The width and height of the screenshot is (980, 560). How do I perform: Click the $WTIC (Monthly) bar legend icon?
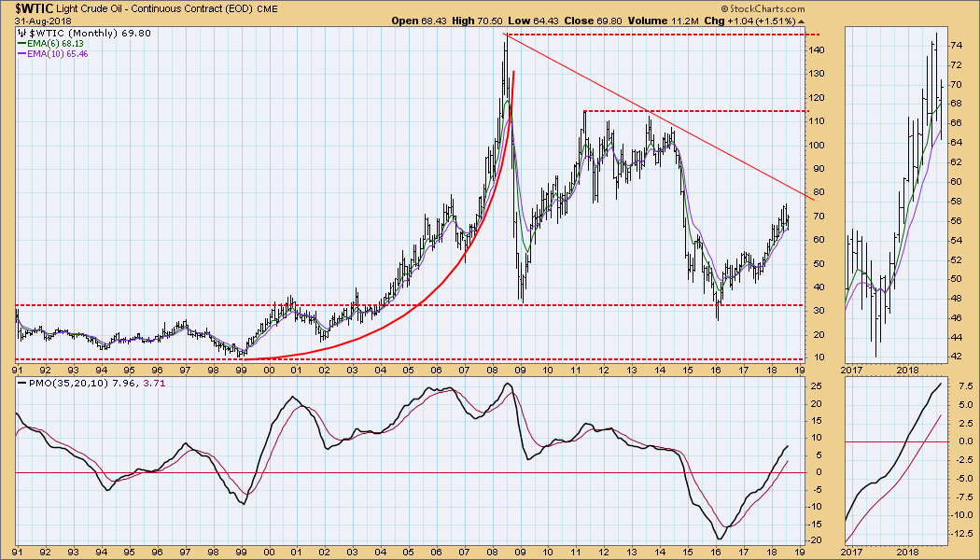[x=22, y=32]
